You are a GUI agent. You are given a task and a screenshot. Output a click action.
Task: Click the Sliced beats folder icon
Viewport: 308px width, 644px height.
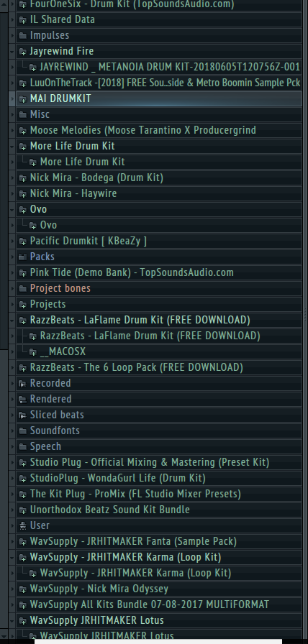(x=22, y=415)
